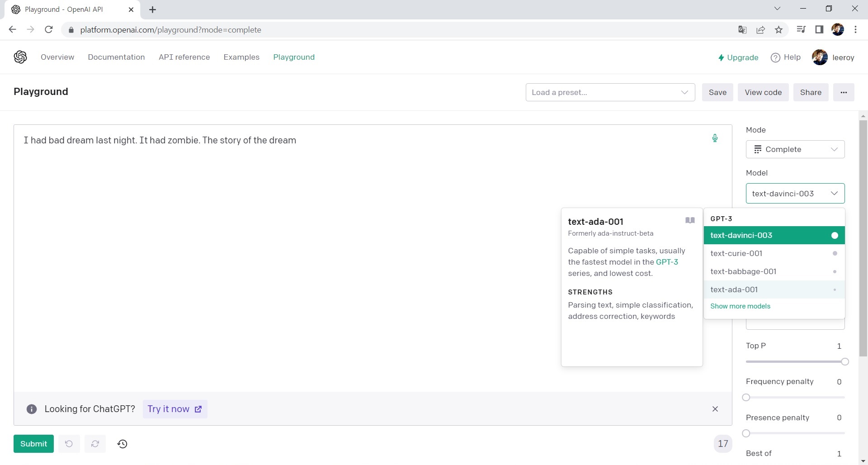Click the Presence penalty value 0

click(839, 418)
